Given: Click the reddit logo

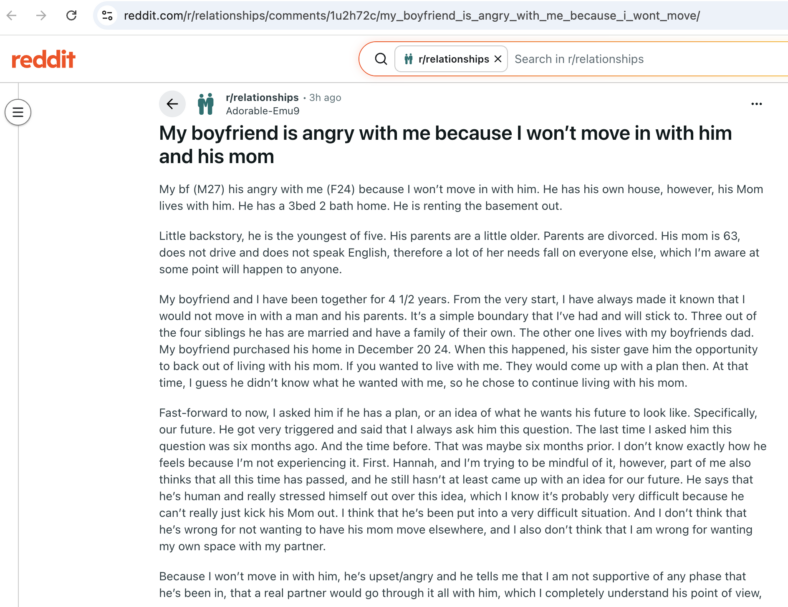Looking at the screenshot, I should [x=43, y=59].
